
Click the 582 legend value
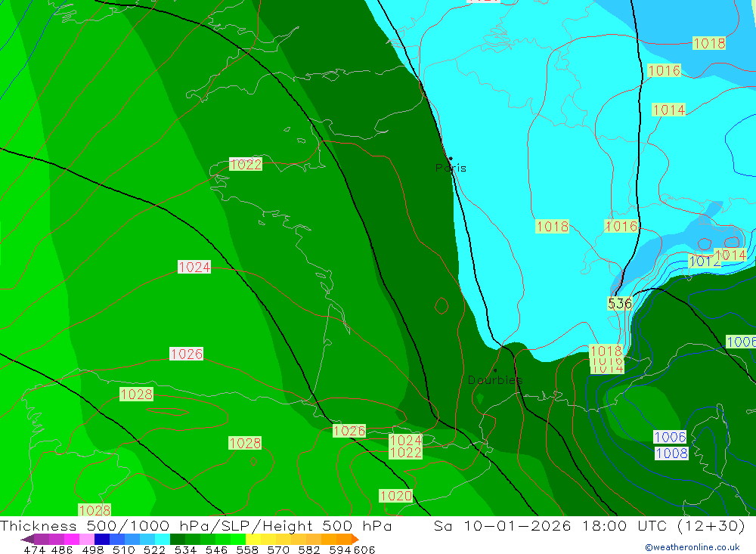tap(309, 550)
